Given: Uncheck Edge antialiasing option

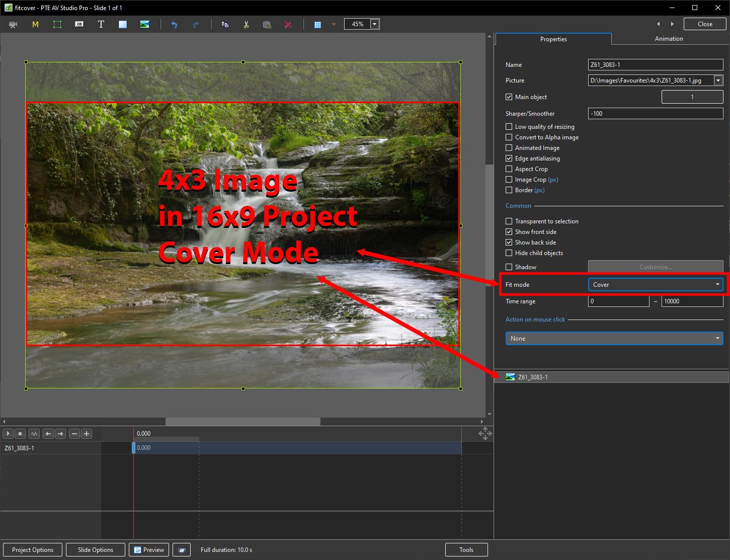Looking at the screenshot, I should pos(509,158).
